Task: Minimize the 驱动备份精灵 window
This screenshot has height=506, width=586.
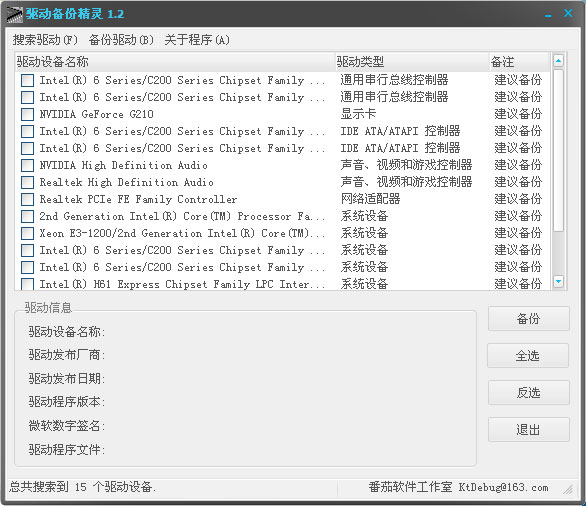Action: pyautogui.click(x=548, y=15)
